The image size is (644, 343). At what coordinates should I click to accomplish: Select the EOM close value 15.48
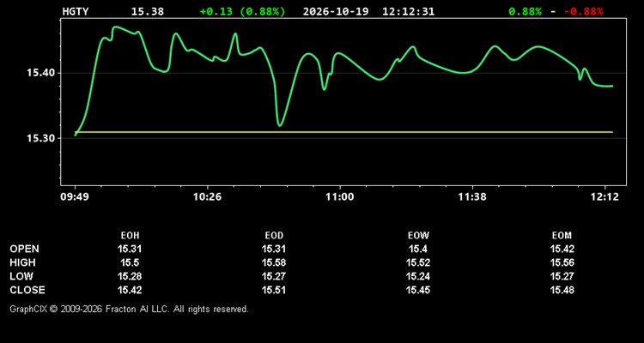click(562, 290)
